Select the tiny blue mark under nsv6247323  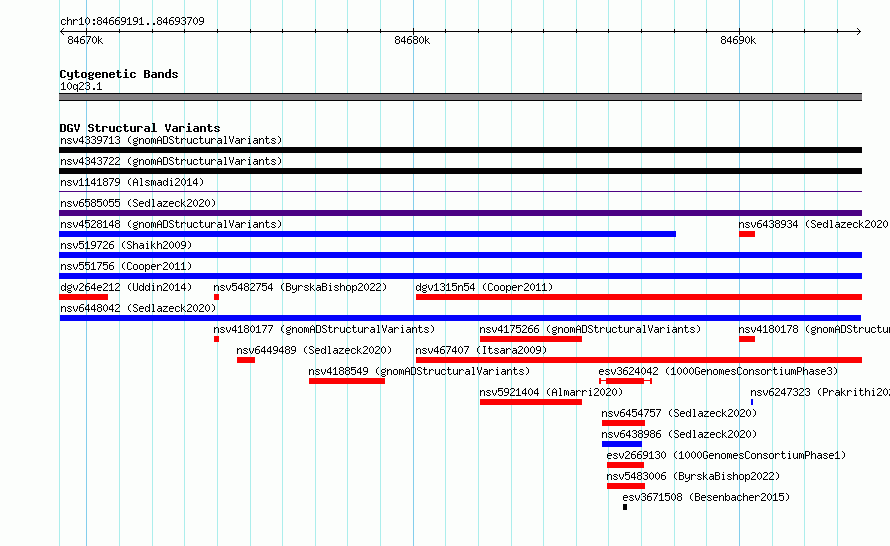pyautogui.click(x=752, y=402)
